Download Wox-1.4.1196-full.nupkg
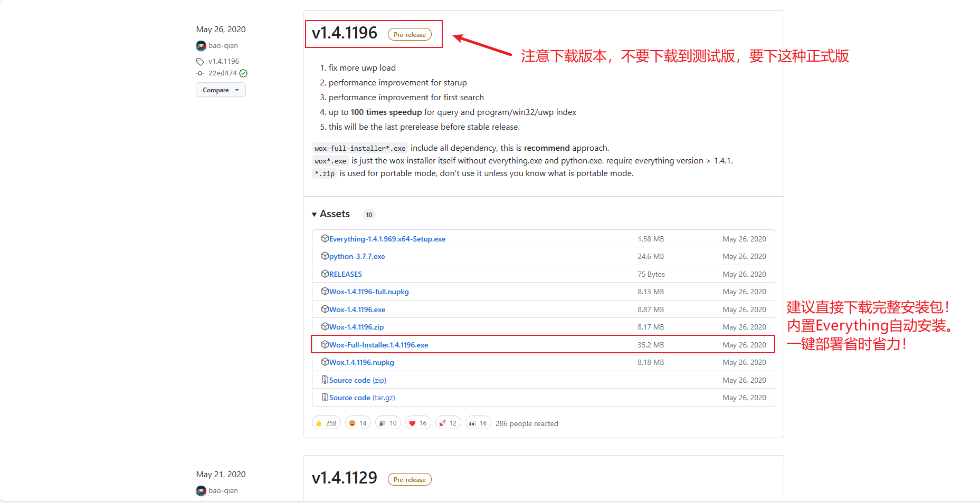Image resolution: width=980 pixels, height=503 pixels. (x=369, y=292)
